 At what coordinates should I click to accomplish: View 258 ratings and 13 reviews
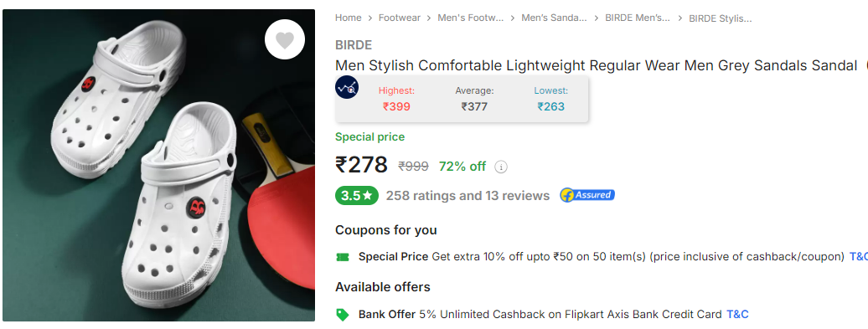tap(468, 196)
